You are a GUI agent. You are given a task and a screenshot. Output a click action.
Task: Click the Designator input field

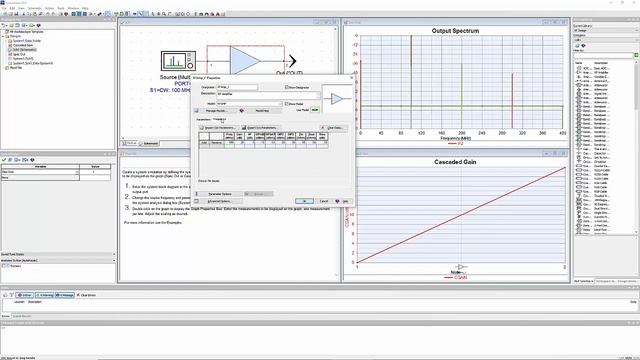[x=237, y=87]
